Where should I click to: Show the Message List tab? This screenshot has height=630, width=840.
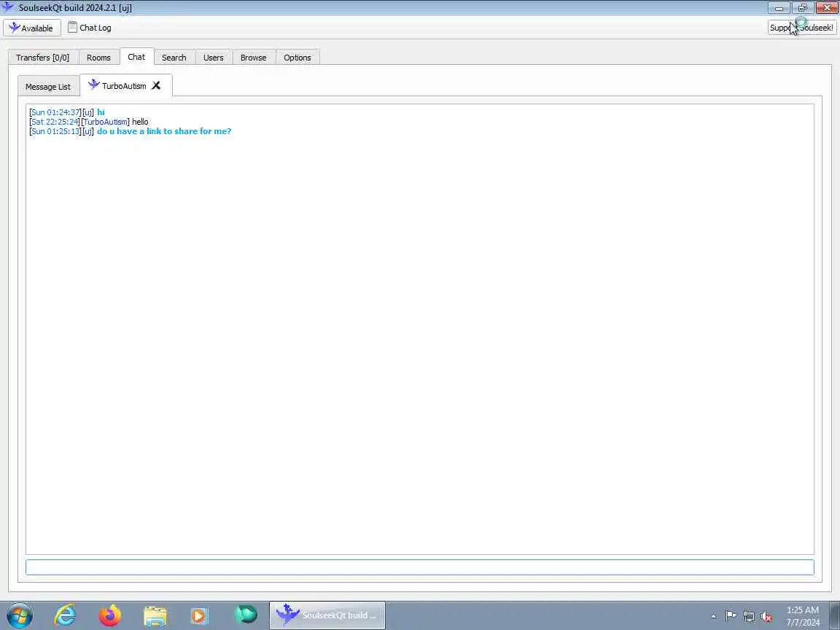click(48, 86)
